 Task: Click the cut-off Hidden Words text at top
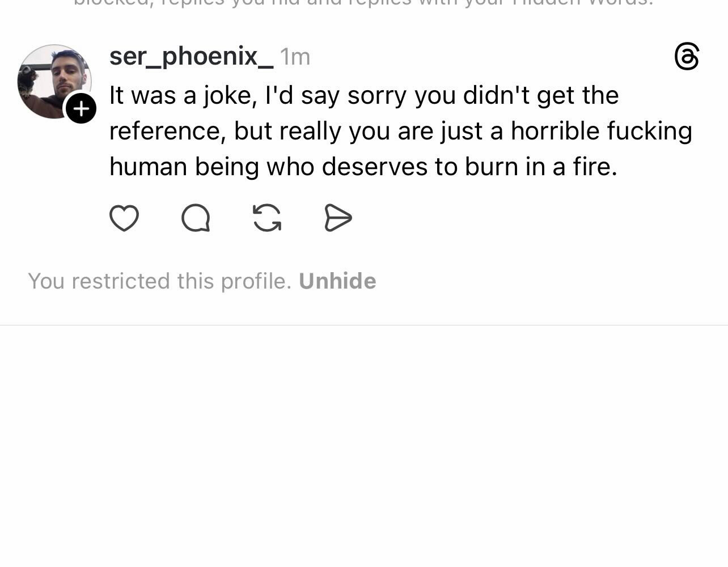point(363,3)
